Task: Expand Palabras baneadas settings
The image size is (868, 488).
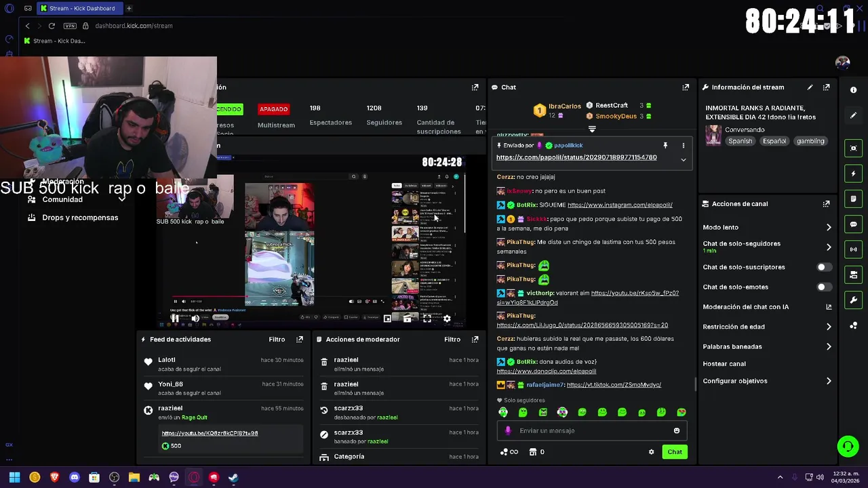Action: (x=767, y=347)
